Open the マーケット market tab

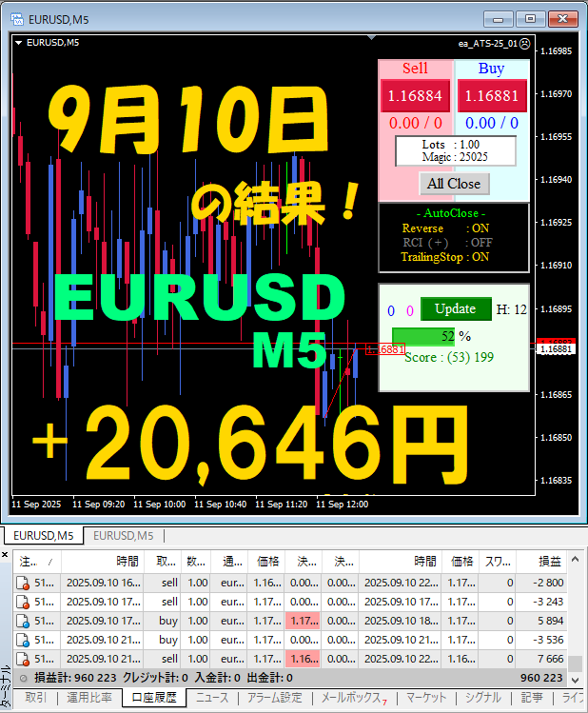click(426, 698)
